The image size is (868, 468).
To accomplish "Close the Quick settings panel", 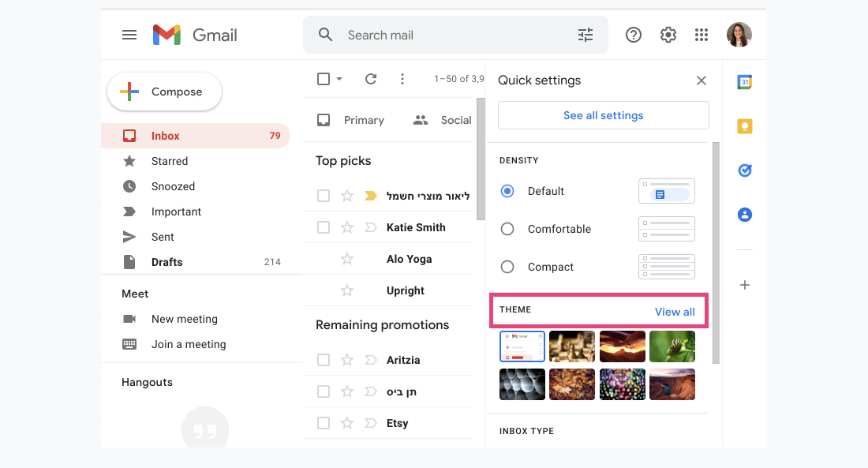I will point(702,80).
